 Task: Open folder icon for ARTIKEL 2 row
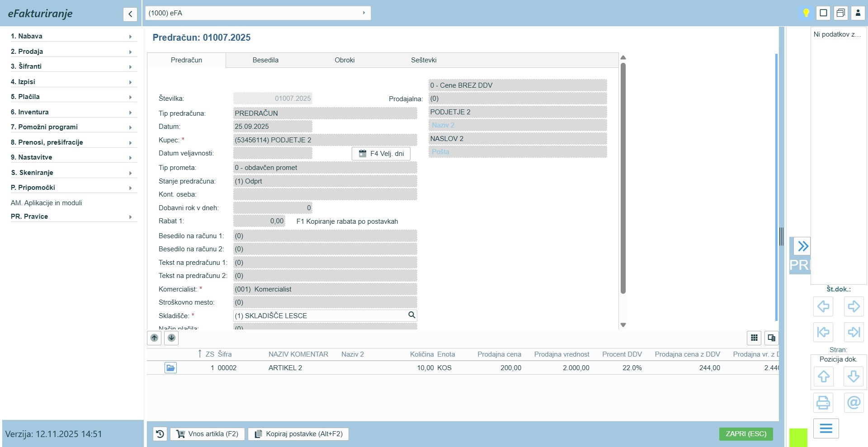point(170,368)
